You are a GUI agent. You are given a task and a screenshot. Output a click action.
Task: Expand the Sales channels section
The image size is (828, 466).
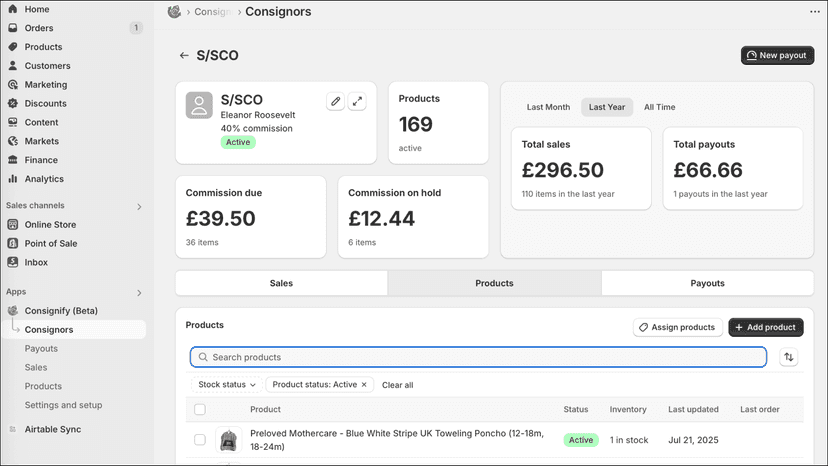[x=139, y=207]
